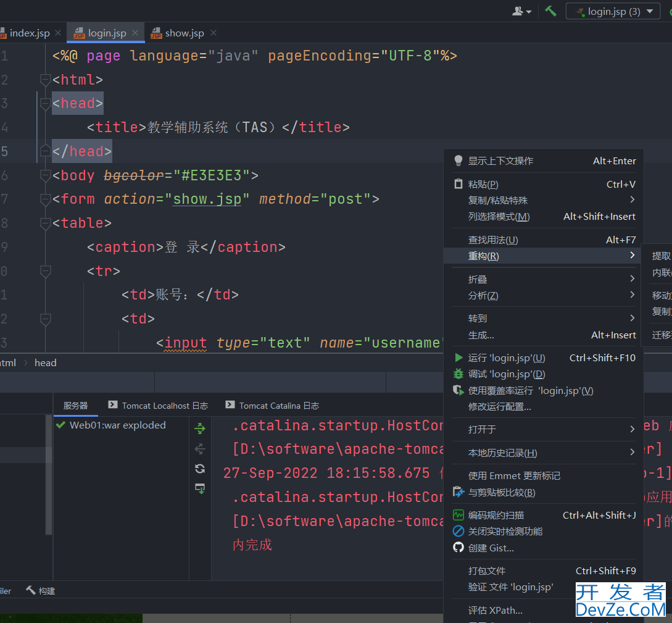Click the green build hammer icon
Viewport: 672px width, 623px height.
point(550,10)
